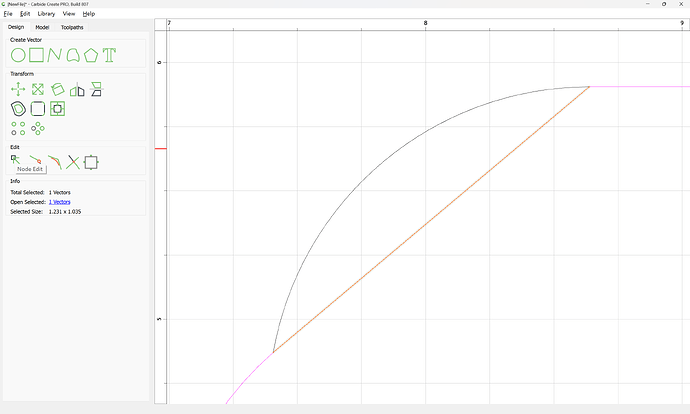This screenshot has height=414, width=690.
Task: Open the Linear array tool
Action: (x=18, y=128)
